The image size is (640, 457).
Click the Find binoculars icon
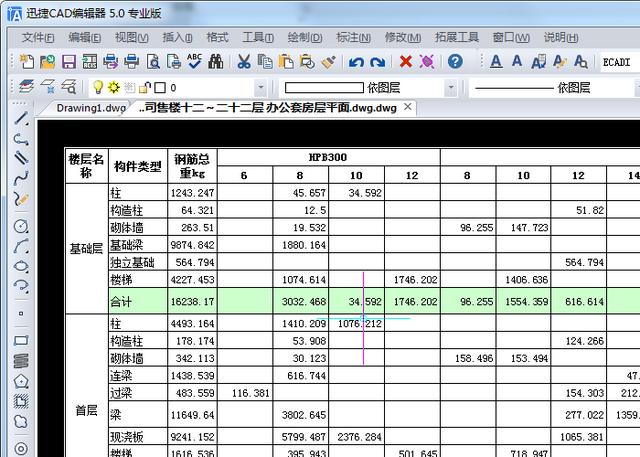click(214, 62)
